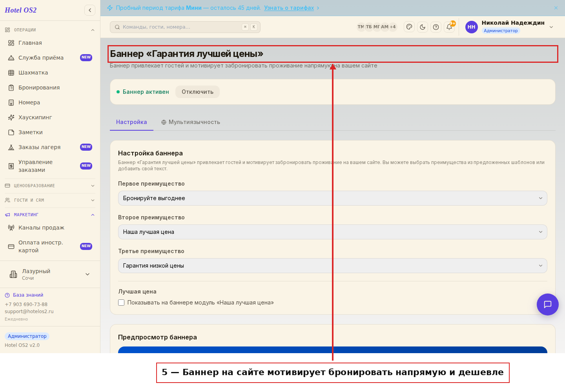Click the ТМ user avatar

(x=361, y=27)
